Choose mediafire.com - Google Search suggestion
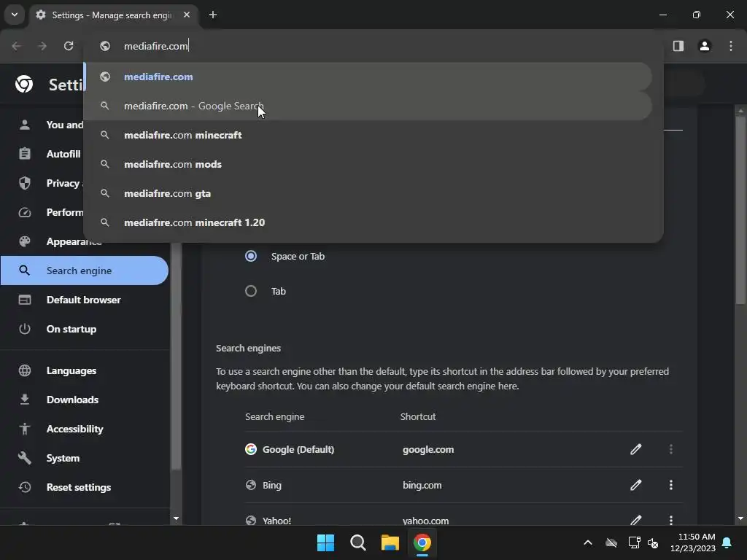The width and height of the screenshot is (747, 560). (x=368, y=106)
